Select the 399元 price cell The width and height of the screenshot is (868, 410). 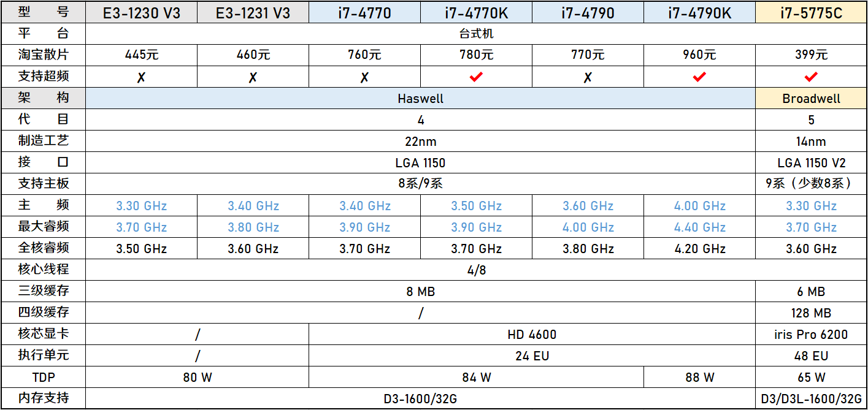(x=812, y=55)
